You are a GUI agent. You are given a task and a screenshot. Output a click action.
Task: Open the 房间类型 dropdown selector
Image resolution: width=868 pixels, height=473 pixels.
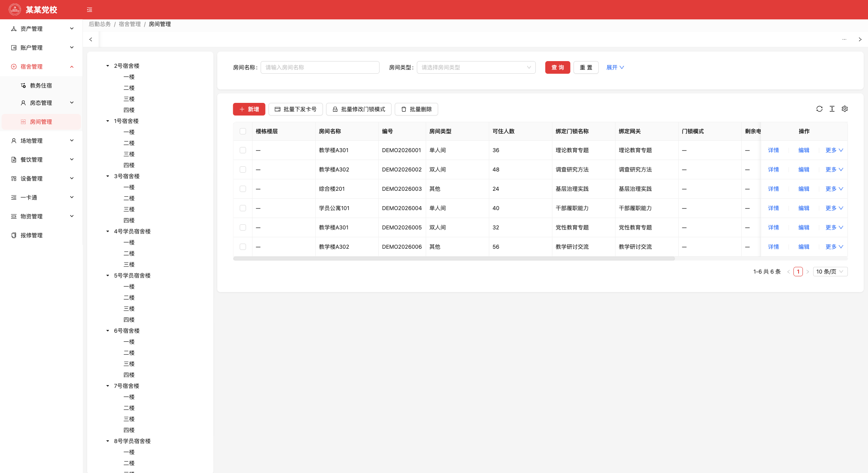(x=476, y=67)
